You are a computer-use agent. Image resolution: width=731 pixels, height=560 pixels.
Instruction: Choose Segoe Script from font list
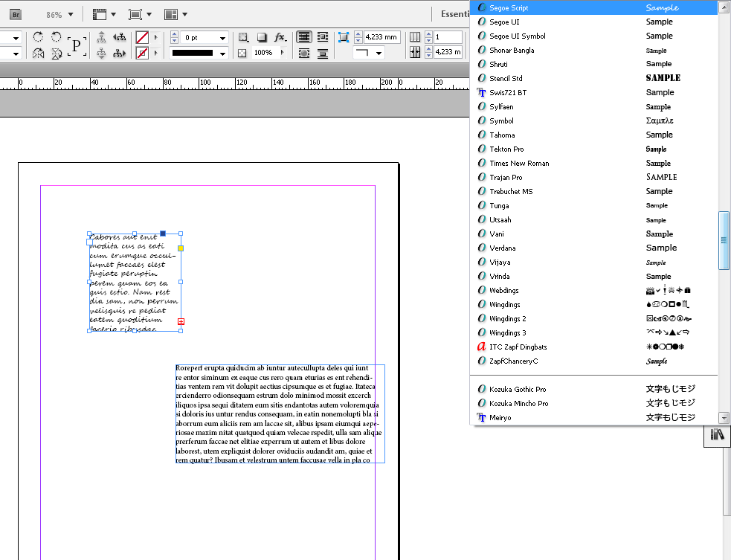pyautogui.click(x=593, y=7)
